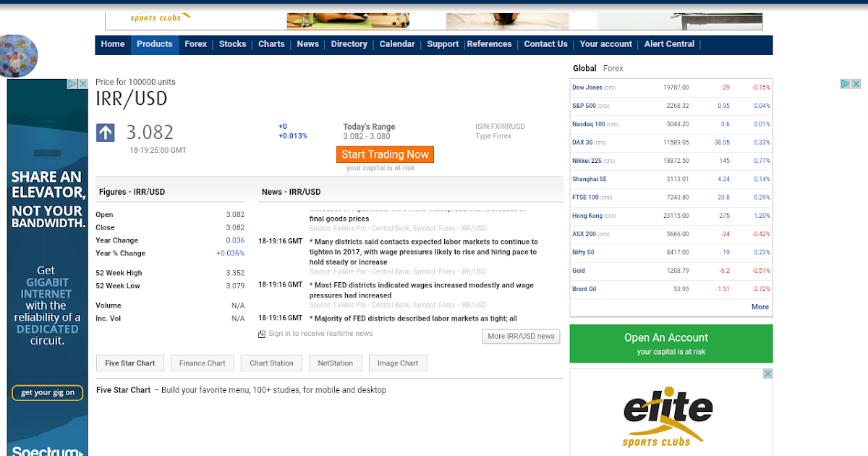Click the Five Star Chart description link
Image resolution: width=868 pixels, height=456 pixels.
pyautogui.click(x=123, y=390)
